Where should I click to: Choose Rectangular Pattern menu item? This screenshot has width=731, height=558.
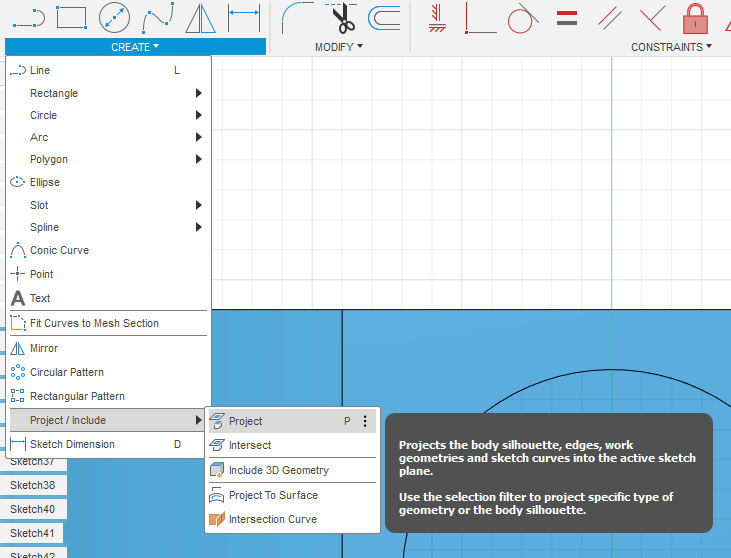108,396
